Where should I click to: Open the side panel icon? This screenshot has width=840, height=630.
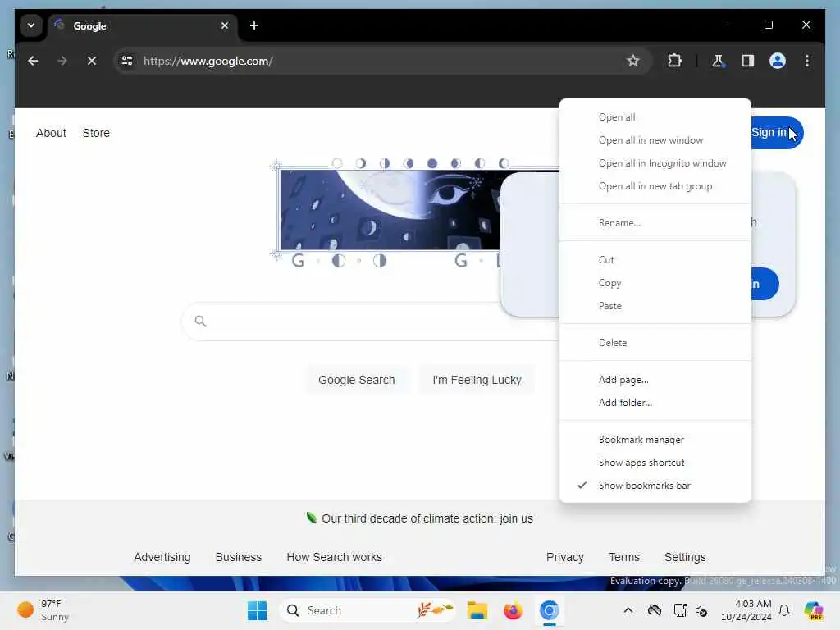pyautogui.click(x=748, y=61)
